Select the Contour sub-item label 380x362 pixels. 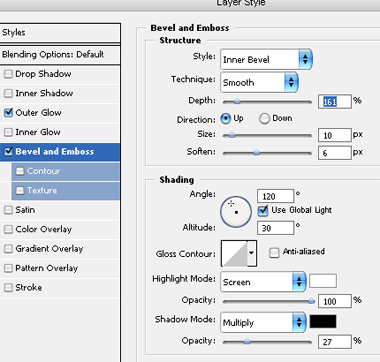coord(44,171)
